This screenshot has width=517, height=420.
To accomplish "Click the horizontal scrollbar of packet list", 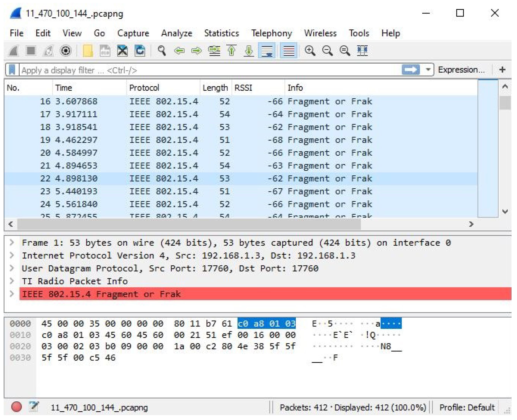I will point(189,224).
